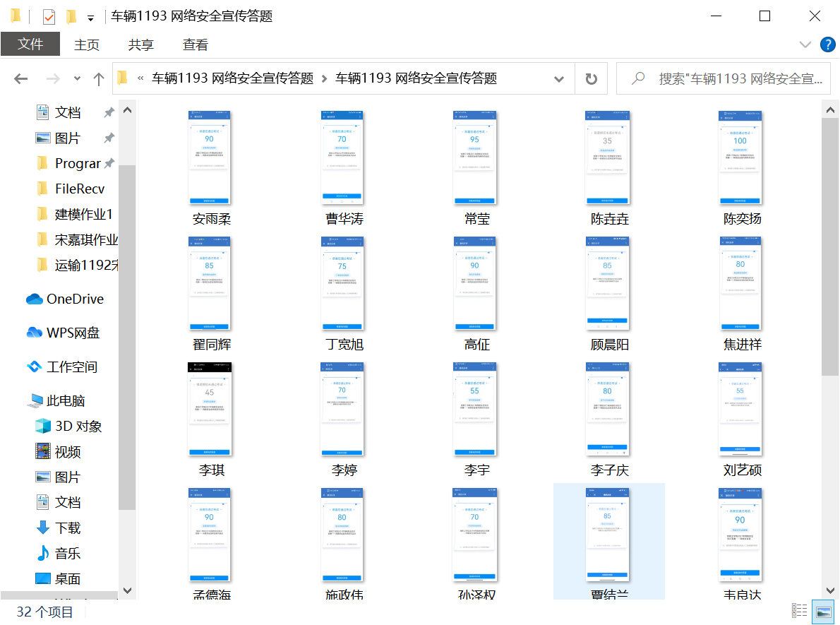Open the 文件 menu tab
This screenshot has width=840, height=625.
[30, 44]
